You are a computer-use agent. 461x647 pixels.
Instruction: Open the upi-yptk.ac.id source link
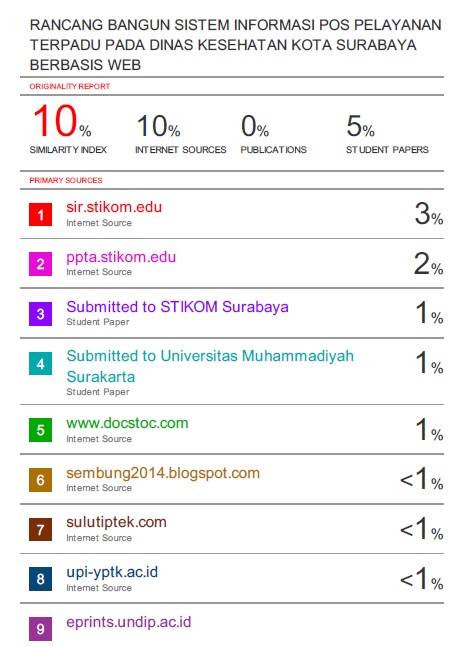point(112,572)
